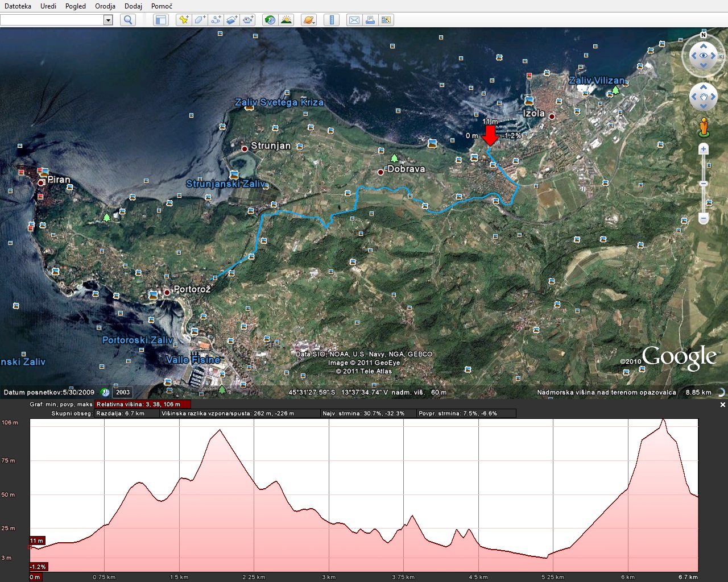Click the search magnifier button
This screenshot has height=582, width=728.
tap(128, 20)
